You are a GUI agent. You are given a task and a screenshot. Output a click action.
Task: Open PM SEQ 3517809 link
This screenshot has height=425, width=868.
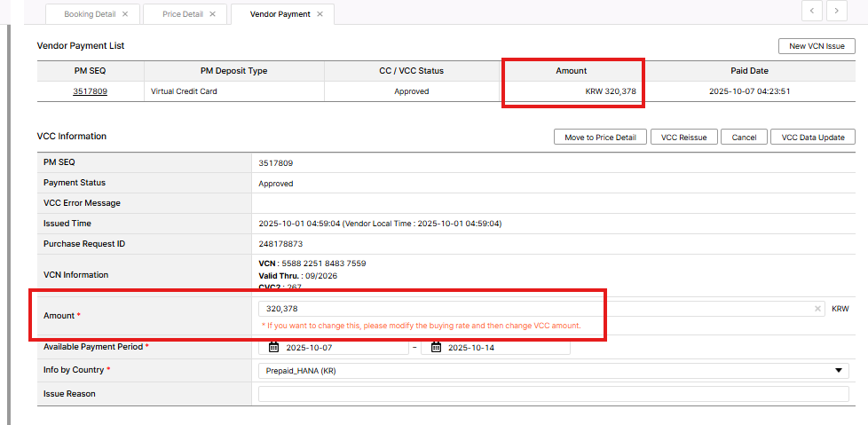pyautogui.click(x=91, y=91)
